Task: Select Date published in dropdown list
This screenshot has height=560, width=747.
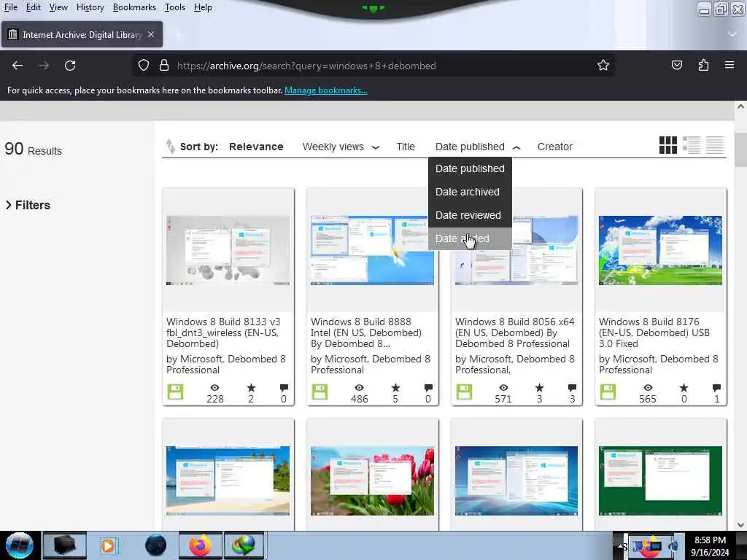Action: [x=470, y=168]
